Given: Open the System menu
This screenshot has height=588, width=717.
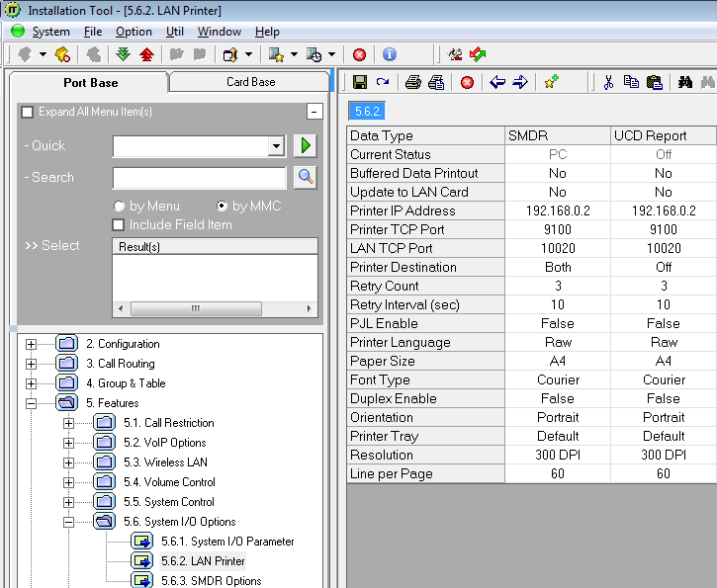Looking at the screenshot, I should pos(50,32).
